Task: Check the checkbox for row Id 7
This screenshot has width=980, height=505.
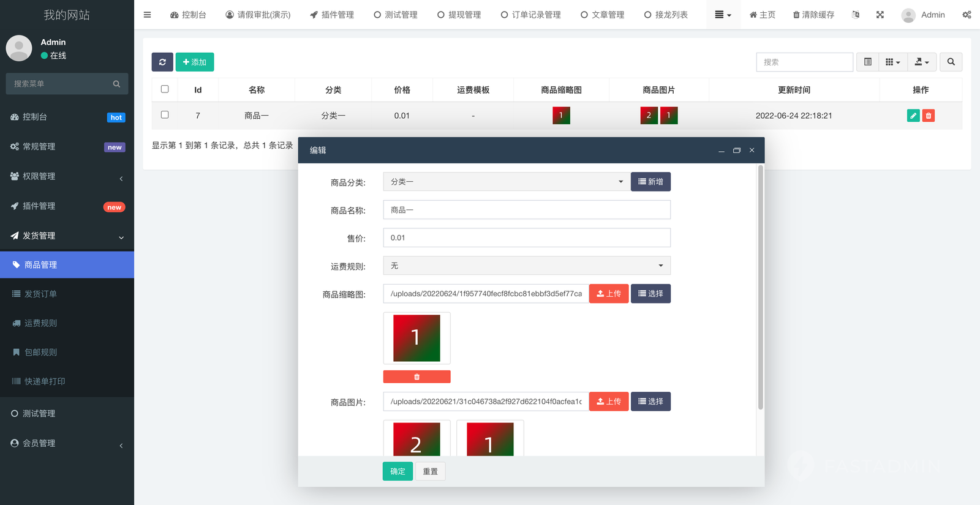Action: 165,115
